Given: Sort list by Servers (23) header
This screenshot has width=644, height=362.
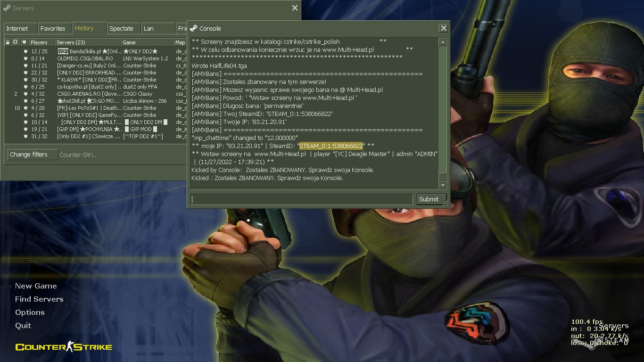Looking at the screenshot, I should click(87, 42).
